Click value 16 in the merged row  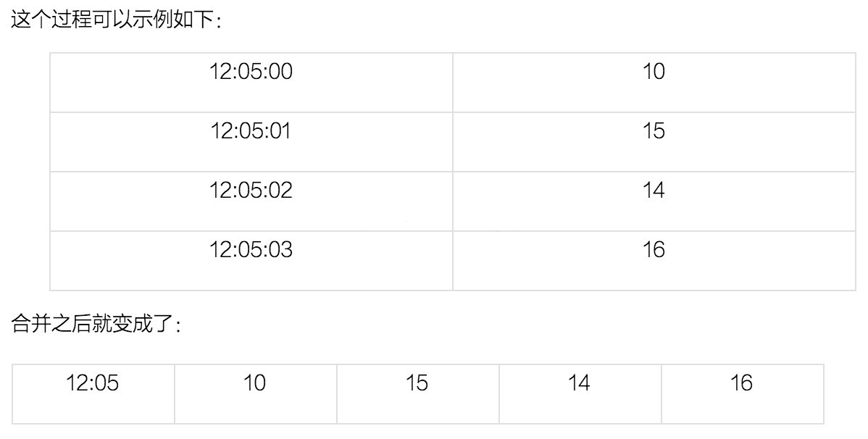(743, 394)
